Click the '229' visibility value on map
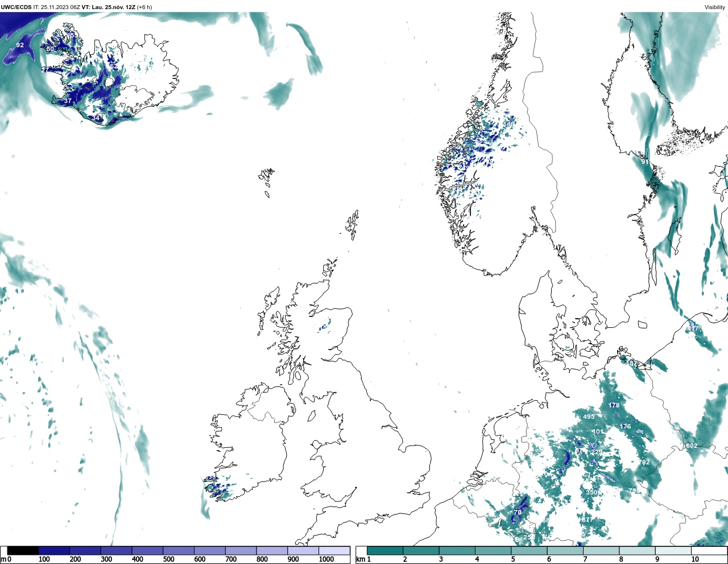 [x=597, y=452]
